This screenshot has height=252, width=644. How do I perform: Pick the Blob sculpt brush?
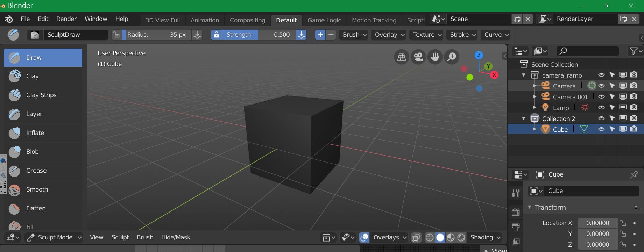[43, 152]
